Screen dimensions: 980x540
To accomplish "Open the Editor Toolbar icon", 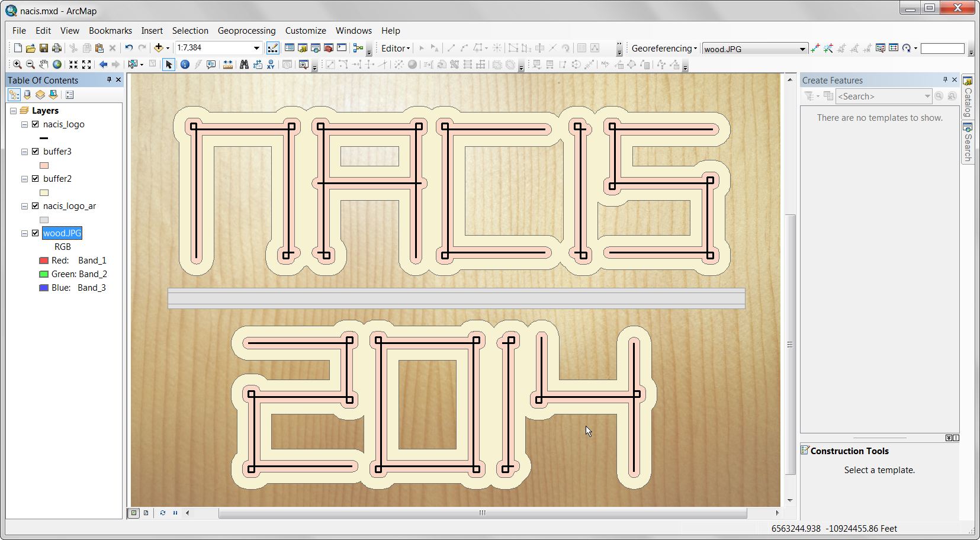I will tap(272, 48).
